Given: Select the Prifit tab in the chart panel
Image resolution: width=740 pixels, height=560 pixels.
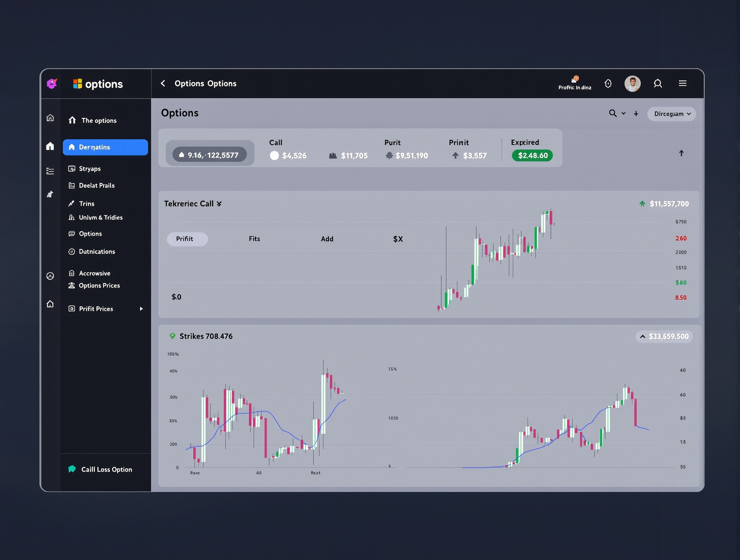Looking at the screenshot, I should click(x=187, y=239).
